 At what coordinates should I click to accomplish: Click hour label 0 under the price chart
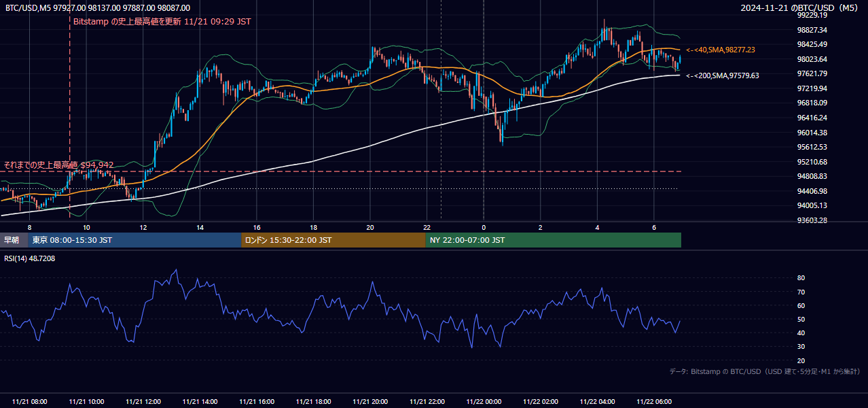(484, 227)
